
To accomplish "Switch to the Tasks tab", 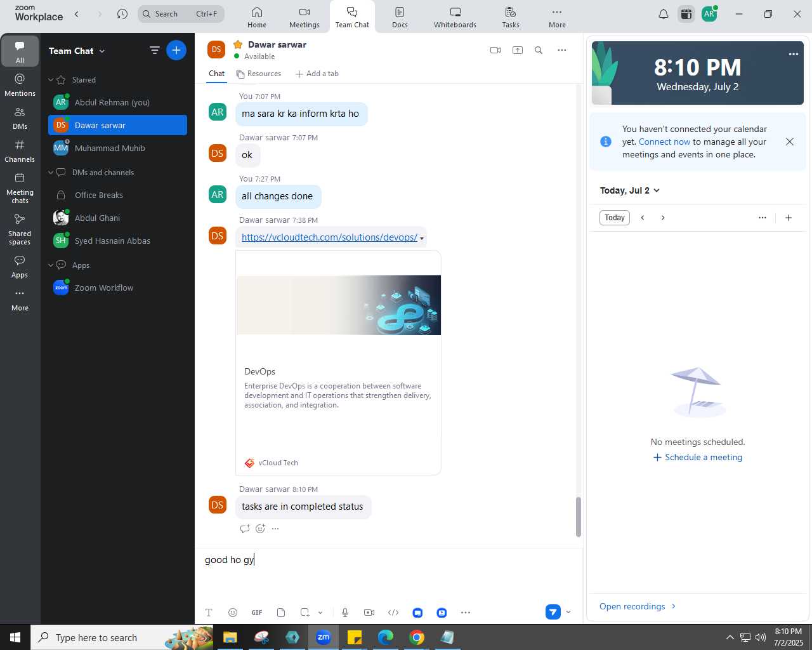I will [x=511, y=17].
